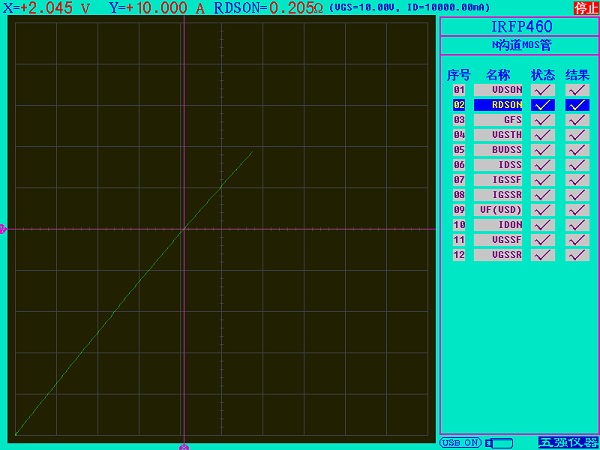This screenshot has height=450, width=600.
Task: Toggle the 结果 checkbox for IDON
Action: tap(577, 225)
